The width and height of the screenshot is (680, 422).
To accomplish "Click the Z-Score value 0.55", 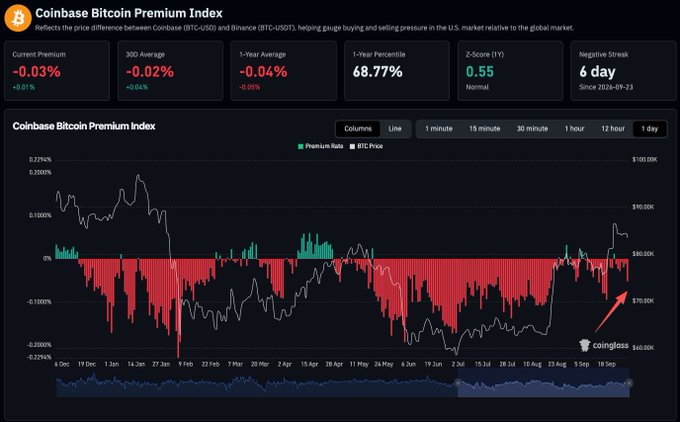I will tap(480, 72).
